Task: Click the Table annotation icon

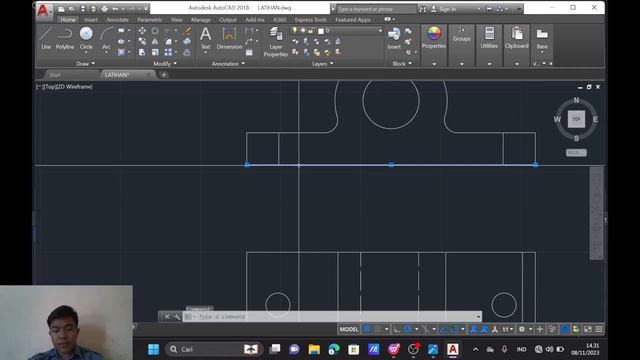Action: click(249, 52)
